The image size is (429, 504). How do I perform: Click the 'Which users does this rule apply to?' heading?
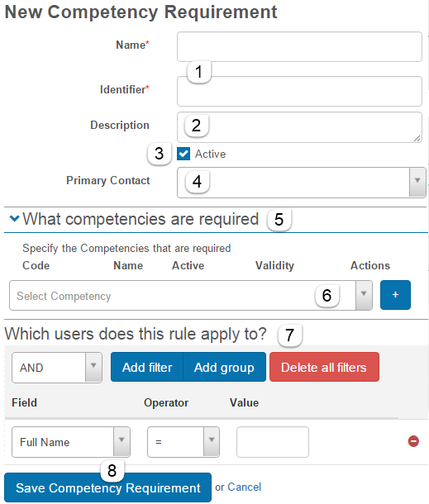coord(136,334)
